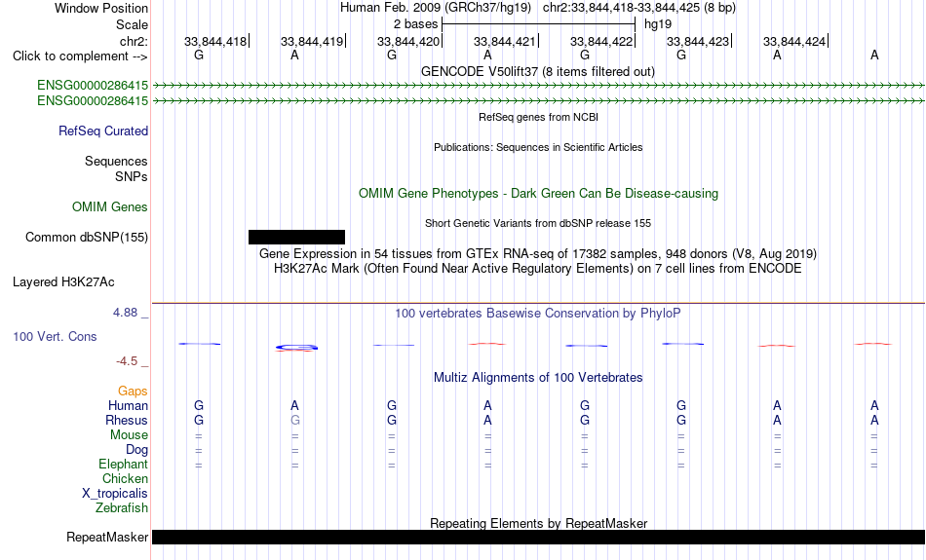Click the chr2:33,844,418-33,844,425 position text
This screenshot has width=926, height=560.
(639, 8)
